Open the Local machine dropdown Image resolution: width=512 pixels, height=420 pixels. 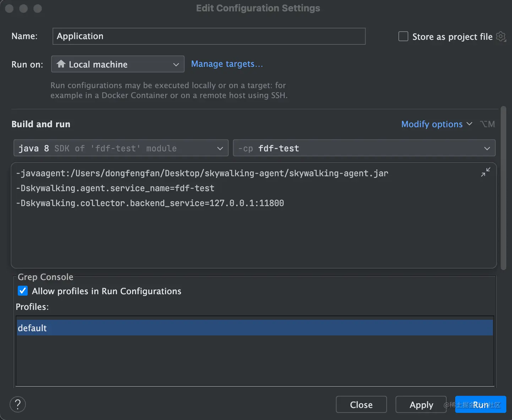(118, 64)
